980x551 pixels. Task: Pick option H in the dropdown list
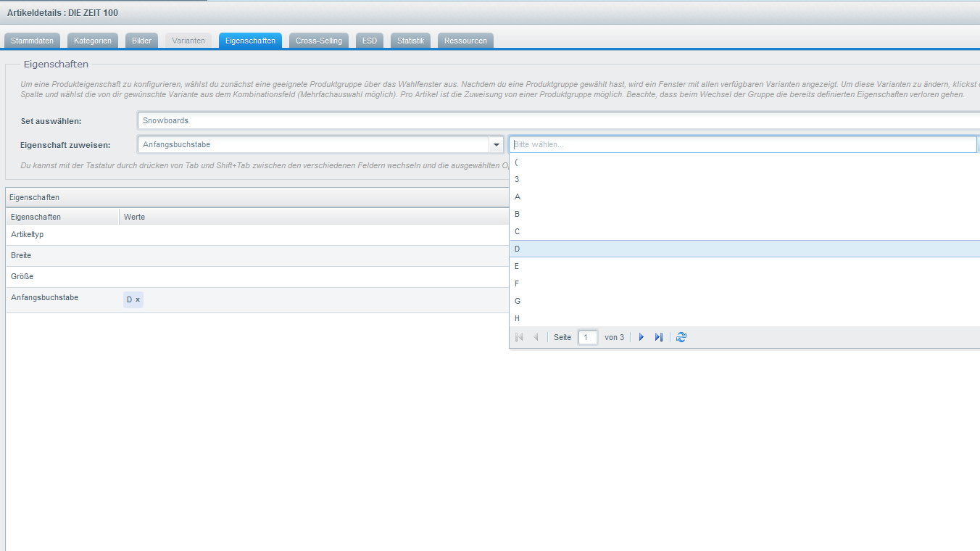click(744, 318)
